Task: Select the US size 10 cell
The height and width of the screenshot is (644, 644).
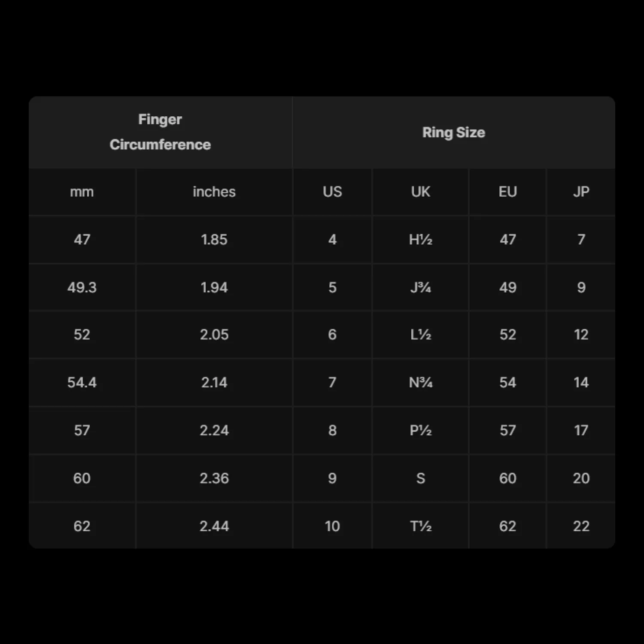Action: click(x=332, y=526)
